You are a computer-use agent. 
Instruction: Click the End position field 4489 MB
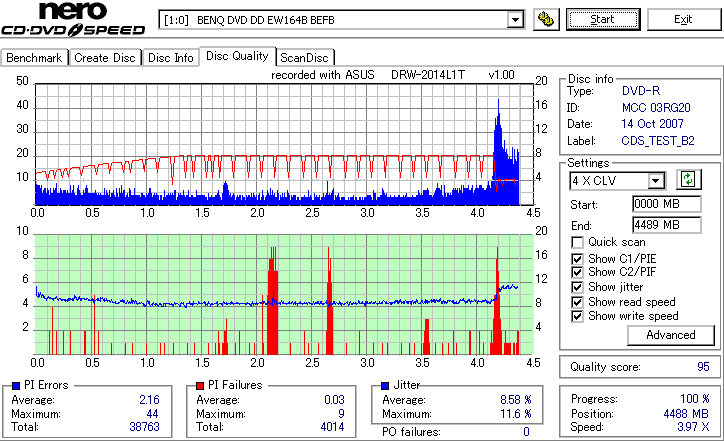tap(666, 225)
